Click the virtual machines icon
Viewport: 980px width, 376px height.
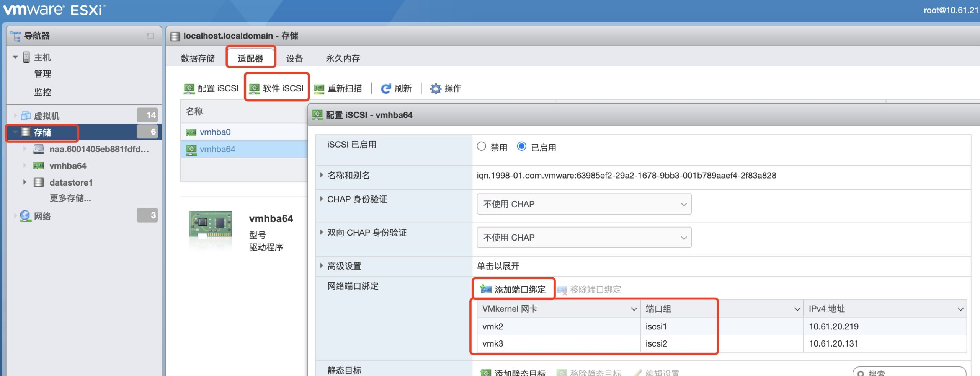26,116
